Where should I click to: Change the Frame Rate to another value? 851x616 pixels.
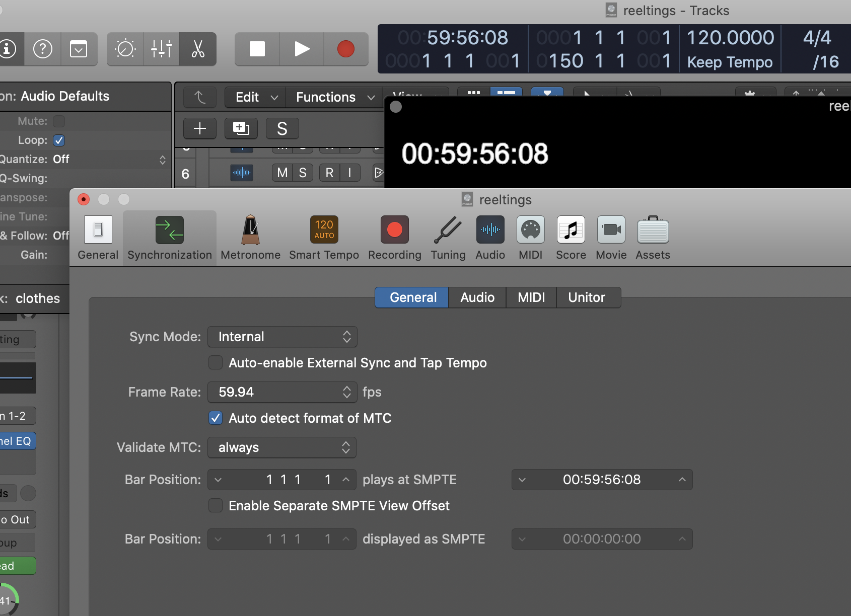pyautogui.click(x=282, y=392)
